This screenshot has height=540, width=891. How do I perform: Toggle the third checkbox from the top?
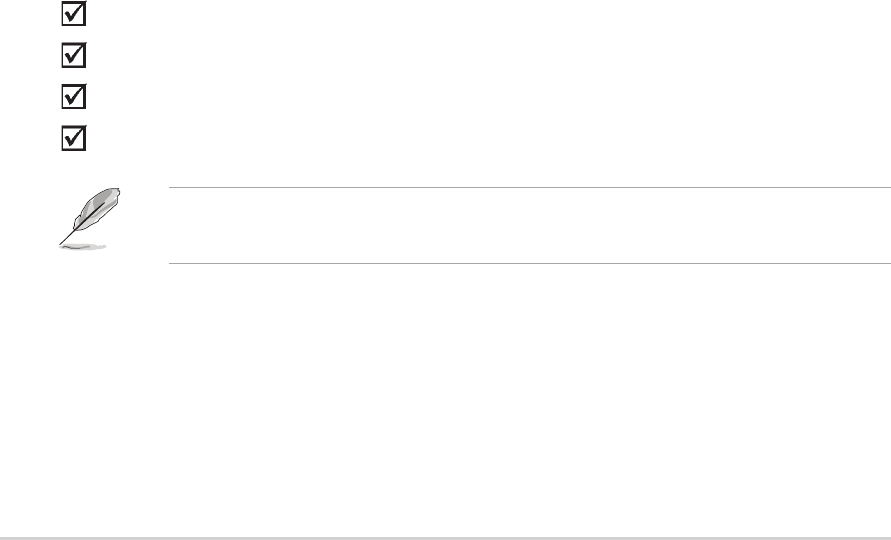73,96
